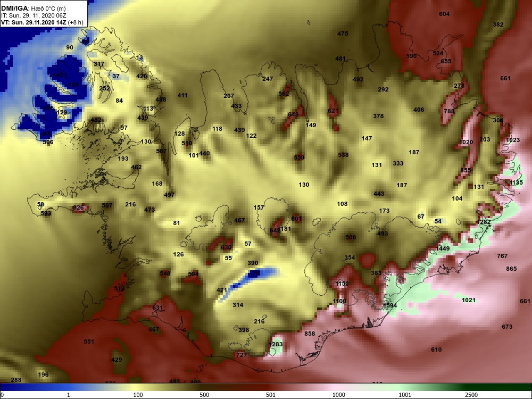The image size is (532, 399).
Task: Select the map value 673
Action: (x=507, y=327)
